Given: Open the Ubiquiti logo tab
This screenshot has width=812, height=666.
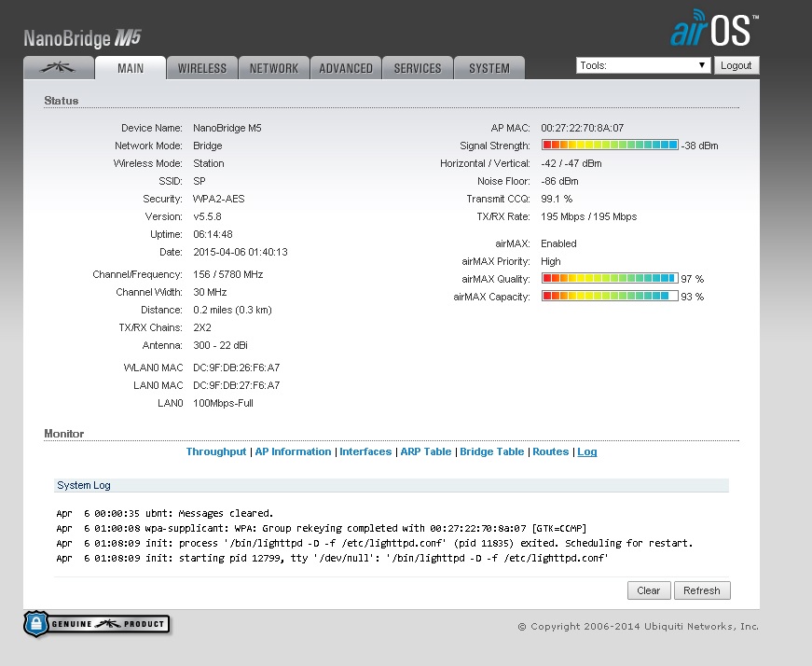Looking at the screenshot, I should [x=59, y=68].
